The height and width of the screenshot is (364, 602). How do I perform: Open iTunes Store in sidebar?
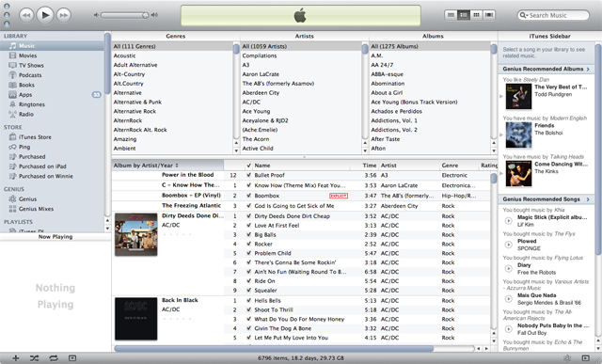click(x=35, y=137)
